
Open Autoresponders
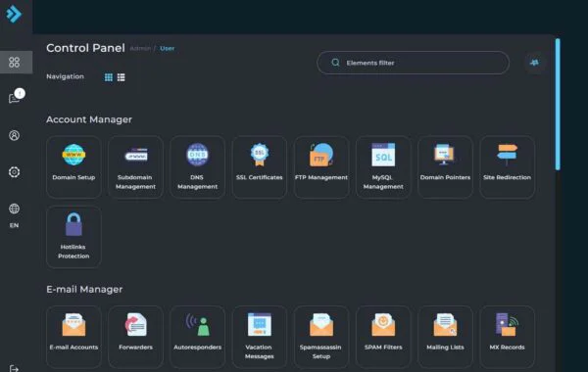click(197, 337)
